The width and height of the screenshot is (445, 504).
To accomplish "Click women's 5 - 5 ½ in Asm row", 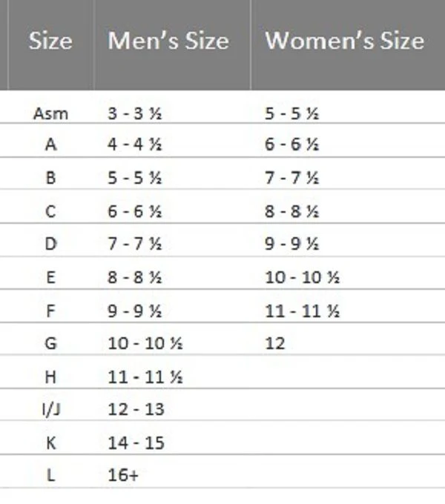I will (x=292, y=113).
